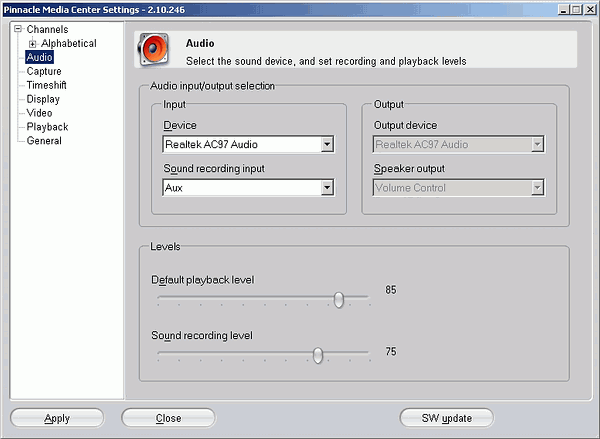
Task: Minimize the Pinnacle settings window
Action: [563, 10]
